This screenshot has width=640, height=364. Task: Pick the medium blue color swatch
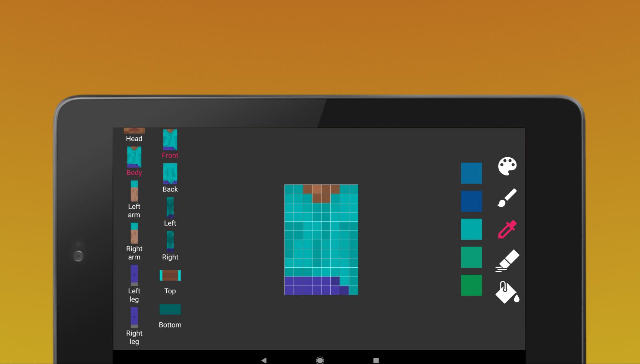click(471, 173)
